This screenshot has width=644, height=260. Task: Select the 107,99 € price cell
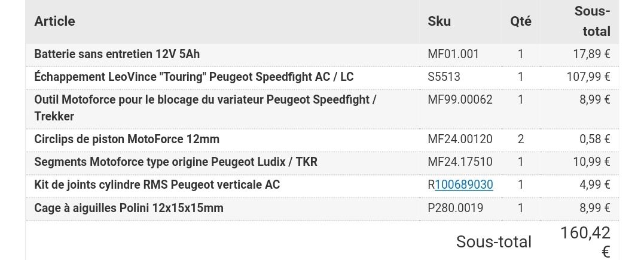[x=588, y=77]
